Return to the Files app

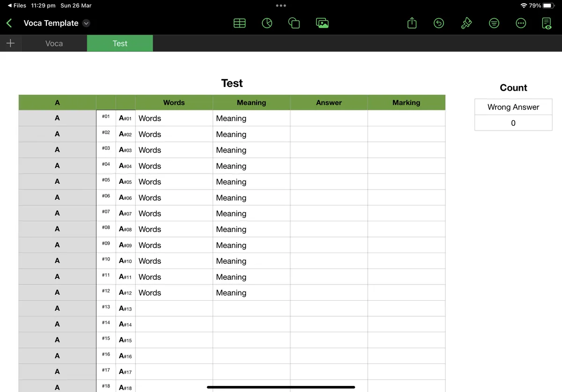tap(17, 6)
